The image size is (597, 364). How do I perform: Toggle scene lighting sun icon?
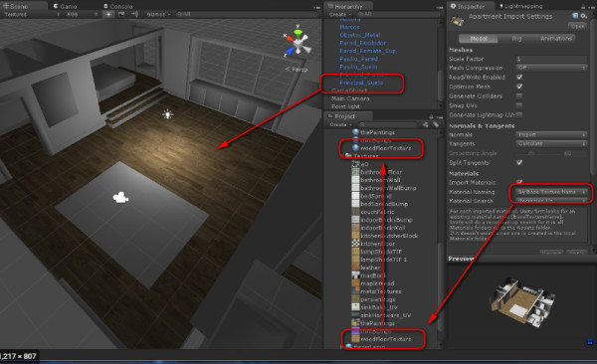108,14
